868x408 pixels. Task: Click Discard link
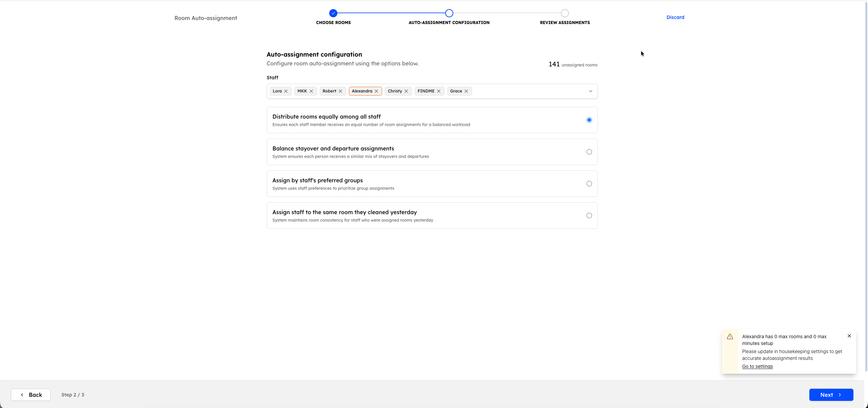click(x=675, y=17)
